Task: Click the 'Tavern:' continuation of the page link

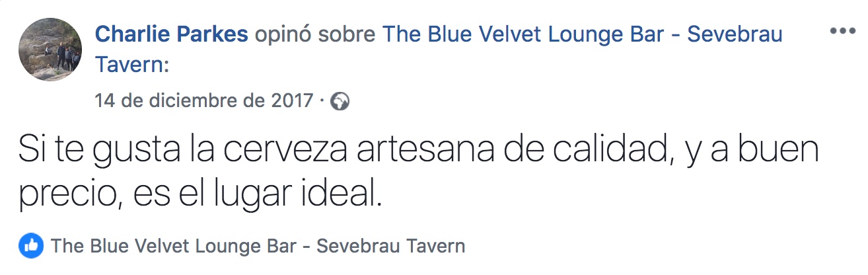Action: click(x=132, y=65)
